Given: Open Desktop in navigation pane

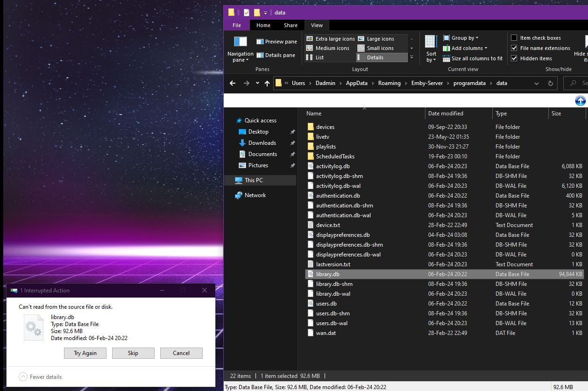Looking at the screenshot, I should pos(253,132).
